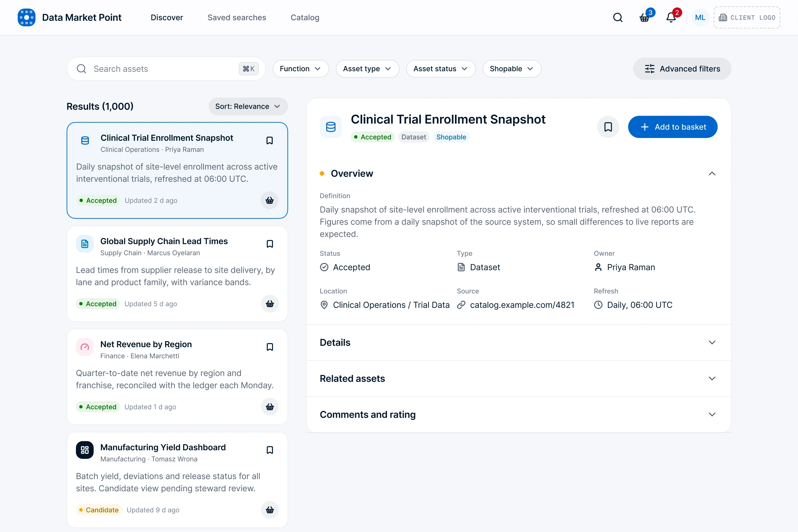Open the catalog.example.com/4821 source link

(x=522, y=305)
